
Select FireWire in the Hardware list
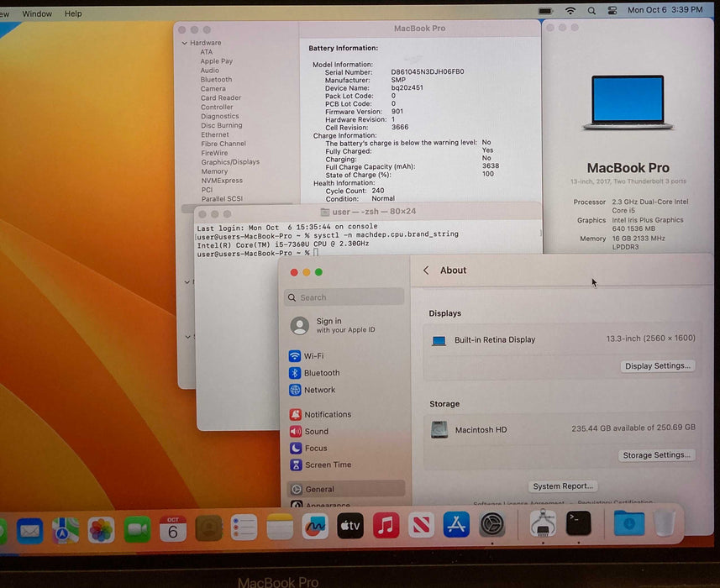(x=214, y=153)
